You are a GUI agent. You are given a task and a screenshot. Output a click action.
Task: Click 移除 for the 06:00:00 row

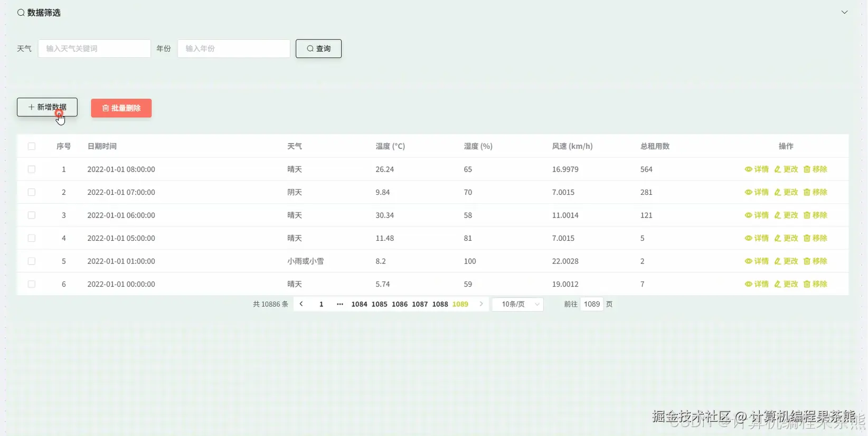pyautogui.click(x=815, y=215)
